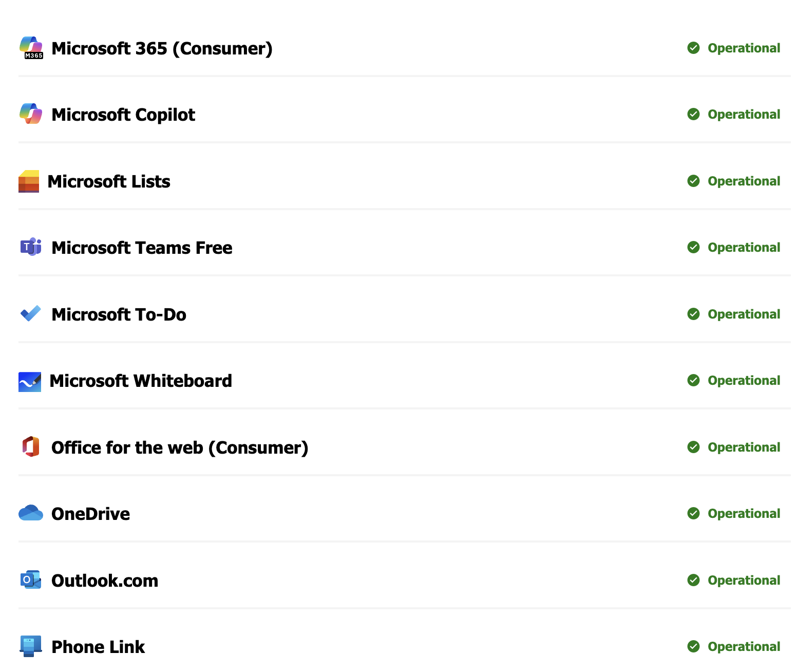Click green check icon in Whiteboard row

tap(693, 380)
